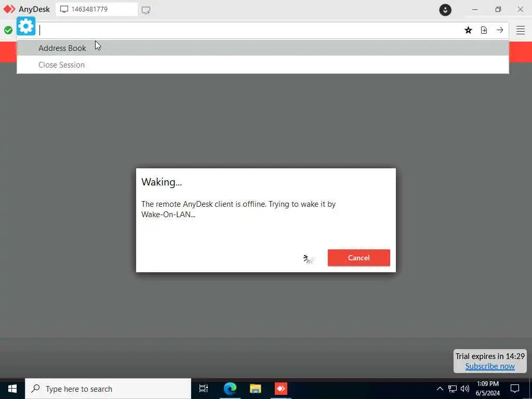Add address to favorites with star icon

coord(468,30)
